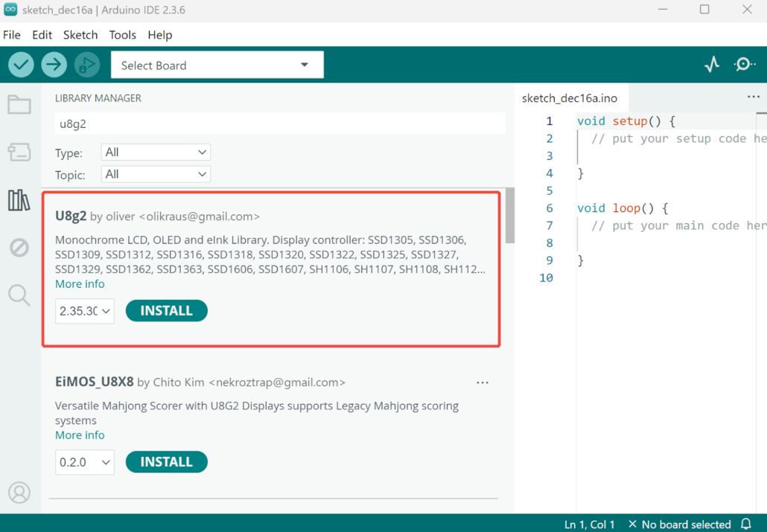Screen dimensions: 767x532
Task: Click the Upload arrow icon
Action: [x=54, y=65]
